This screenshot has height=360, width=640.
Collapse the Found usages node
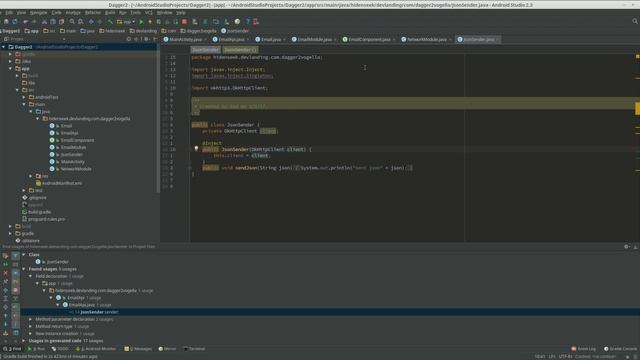click(x=24, y=269)
